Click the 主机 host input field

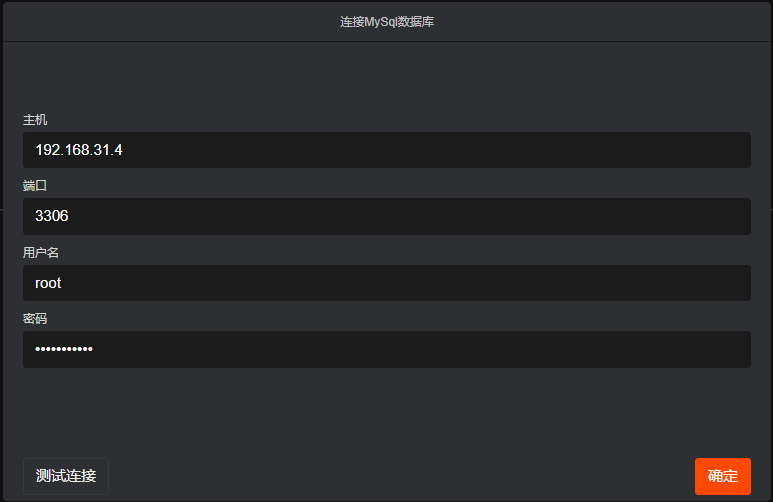[386, 150]
